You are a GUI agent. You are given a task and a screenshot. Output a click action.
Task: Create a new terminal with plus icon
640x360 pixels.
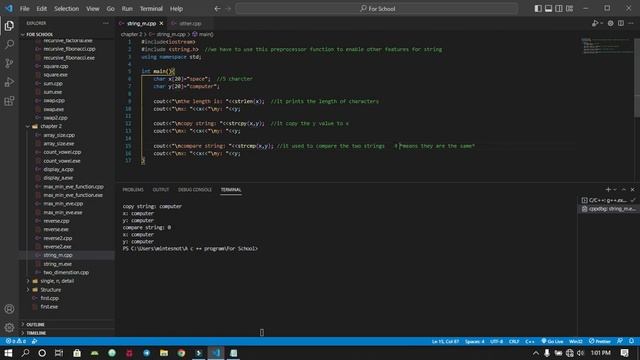[x=608, y=189]
